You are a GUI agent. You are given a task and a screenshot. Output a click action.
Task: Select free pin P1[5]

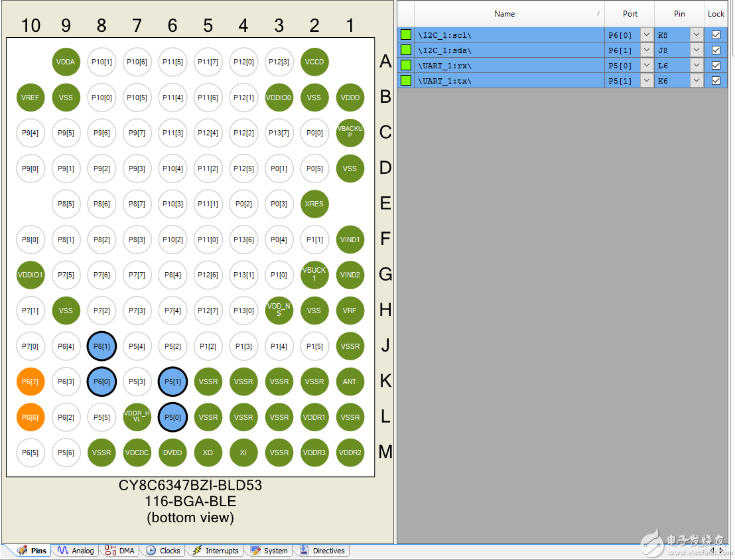coord(314,346)
